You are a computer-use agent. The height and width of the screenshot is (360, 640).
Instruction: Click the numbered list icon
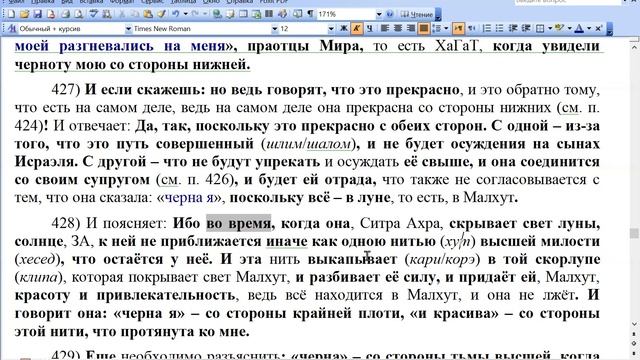point(487,28)
